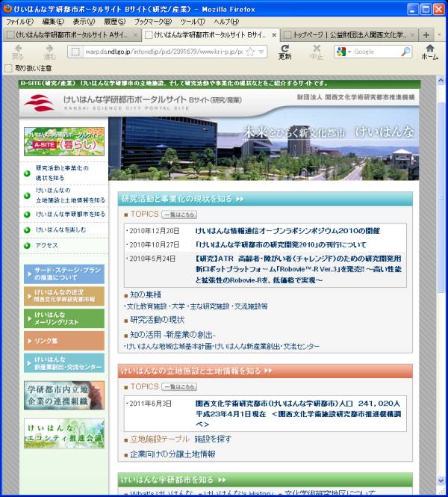Click 一覧はこちら button beside first TOPICS
This screenshot has width=448, height=497.
tap(179, 214)
